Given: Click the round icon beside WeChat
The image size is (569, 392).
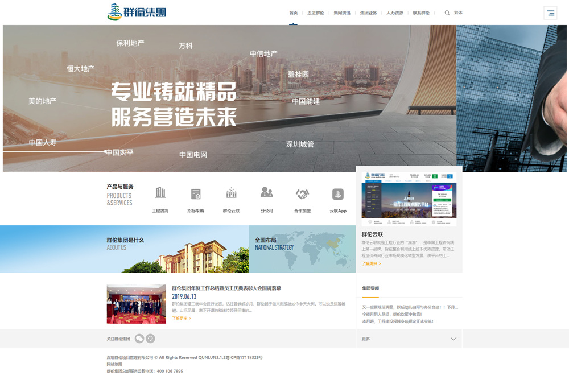Looking at the screenshot, I should 150,339.
